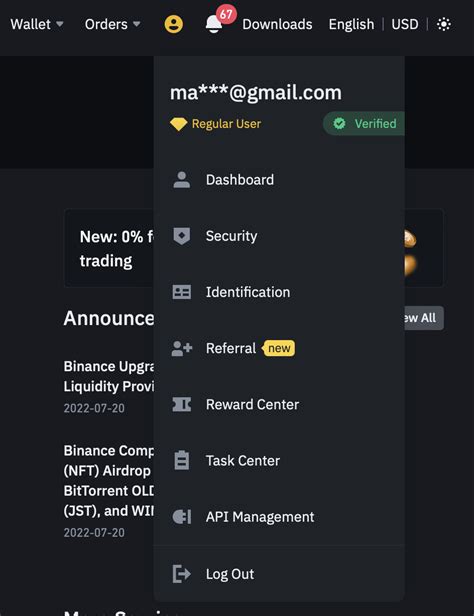Click the Task Center clipboard icon
474x616 pixels.
[x=181, y=460]
